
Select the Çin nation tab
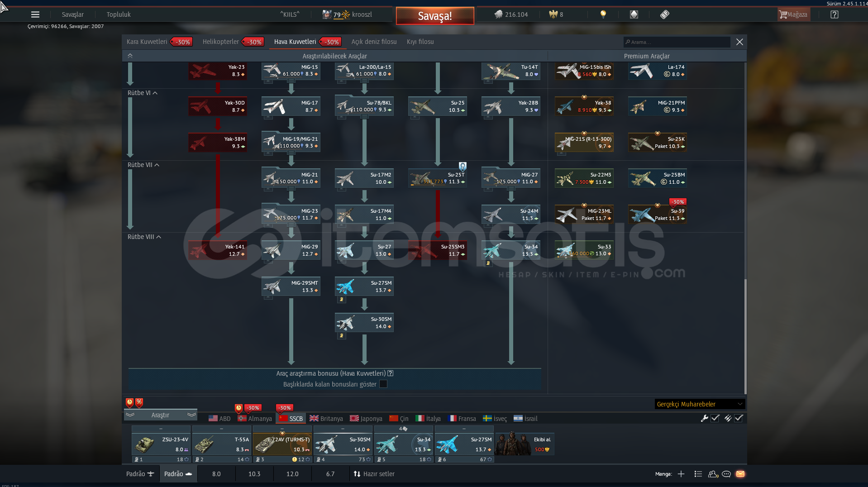399,419
